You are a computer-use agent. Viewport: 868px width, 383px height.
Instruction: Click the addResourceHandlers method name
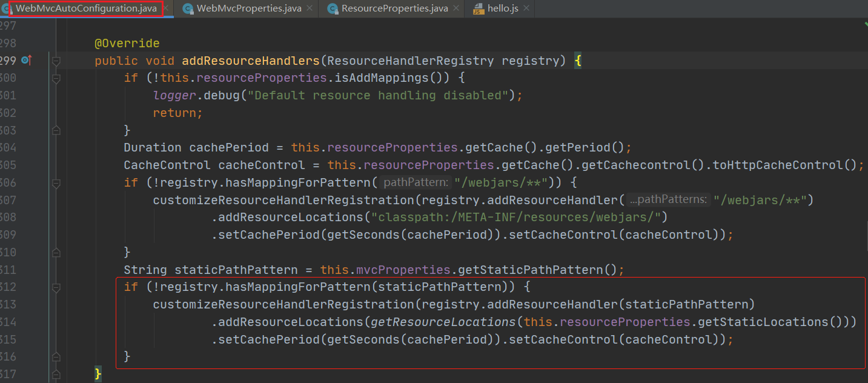[x=251, y=61]
